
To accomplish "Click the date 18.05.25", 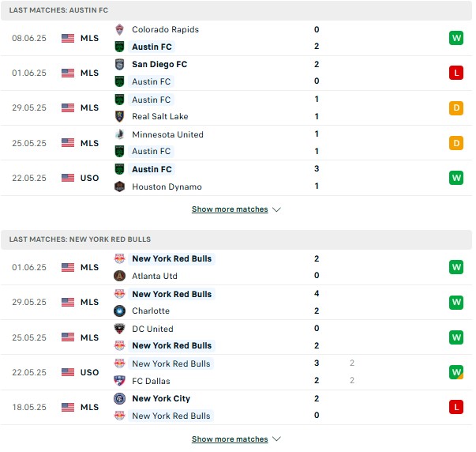I will 29,407.
